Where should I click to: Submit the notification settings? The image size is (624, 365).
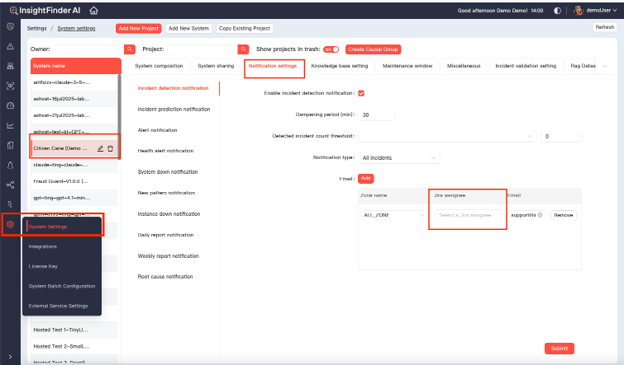[x=559, y=348]
